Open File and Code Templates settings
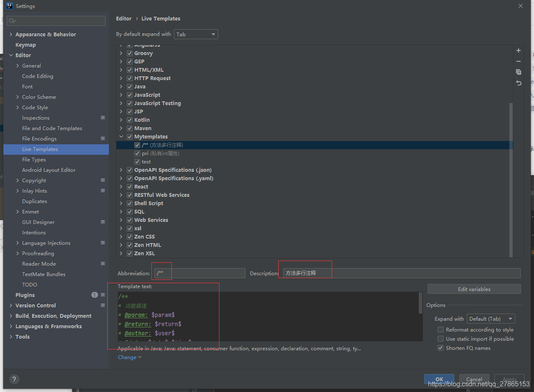The width and height of the screenshot is (534, 392). [x=52, y=128]
